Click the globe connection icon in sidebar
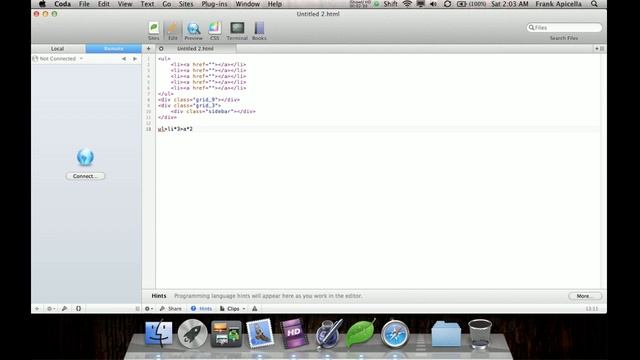The height and width of the screenshot is (360, 640). [x=85, y=157]
